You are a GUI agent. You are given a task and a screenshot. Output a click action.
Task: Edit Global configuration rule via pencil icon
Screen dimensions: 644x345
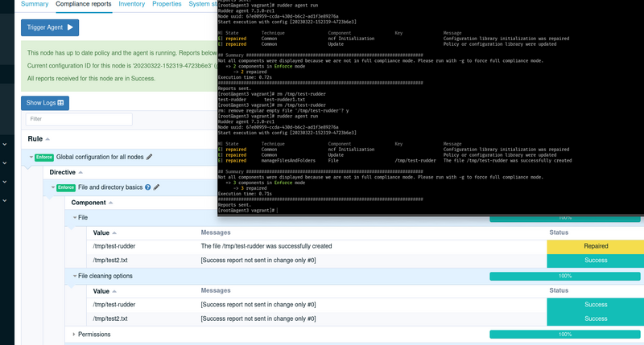click(x=150, y=157)
